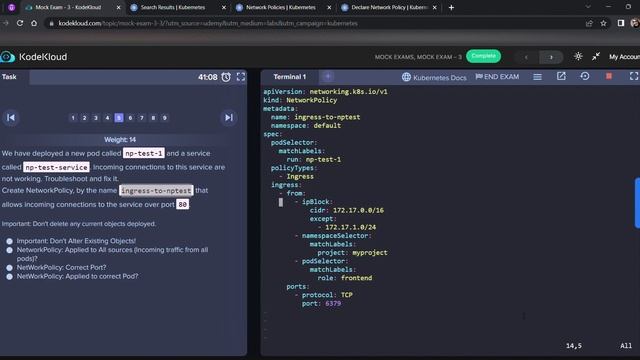Toggle light/dark theme sun icon

(578, 56)
